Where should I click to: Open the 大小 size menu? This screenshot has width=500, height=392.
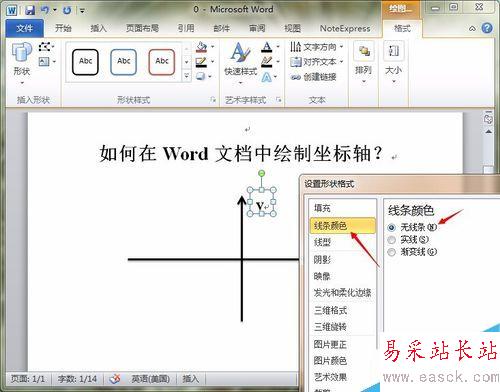394,63
